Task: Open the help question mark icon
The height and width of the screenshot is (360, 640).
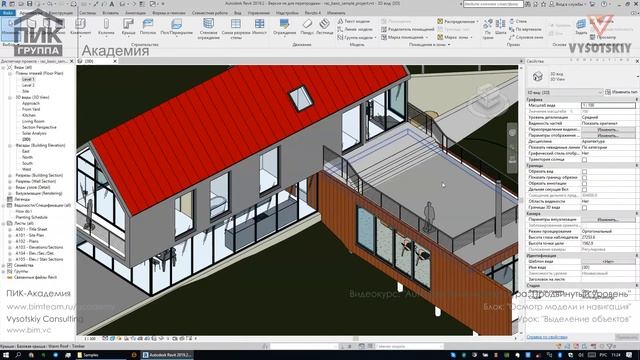Action: (604, 4)
